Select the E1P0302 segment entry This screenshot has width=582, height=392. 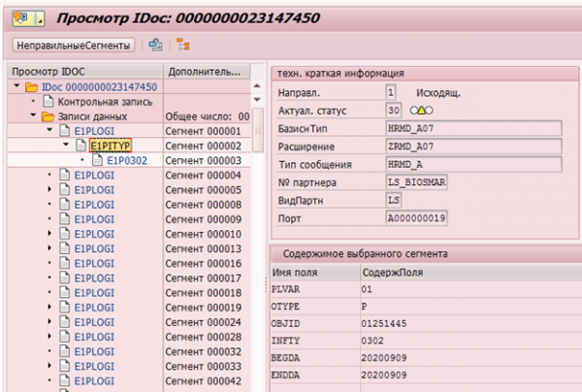(127, 160)
